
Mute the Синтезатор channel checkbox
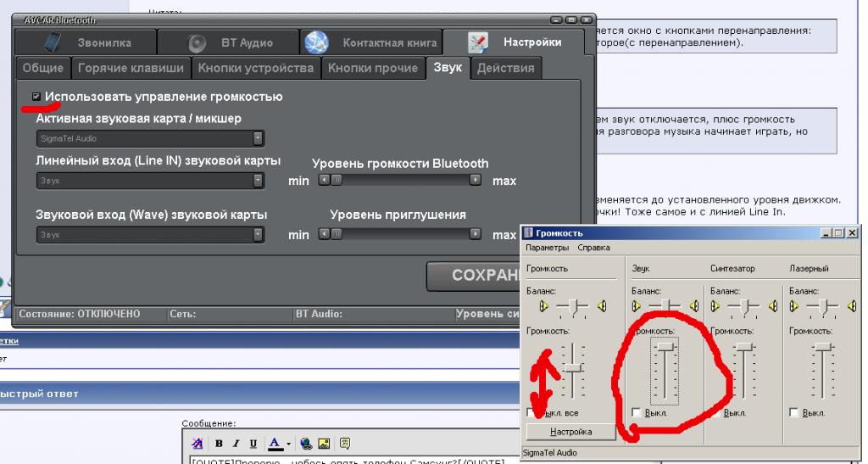click(715, 412)
